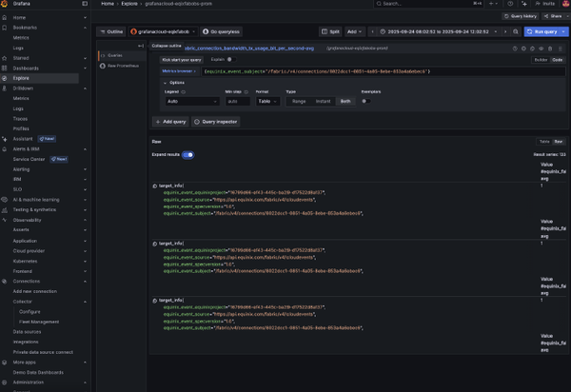
Task: Click the Add query button
Action: (170, 122)
